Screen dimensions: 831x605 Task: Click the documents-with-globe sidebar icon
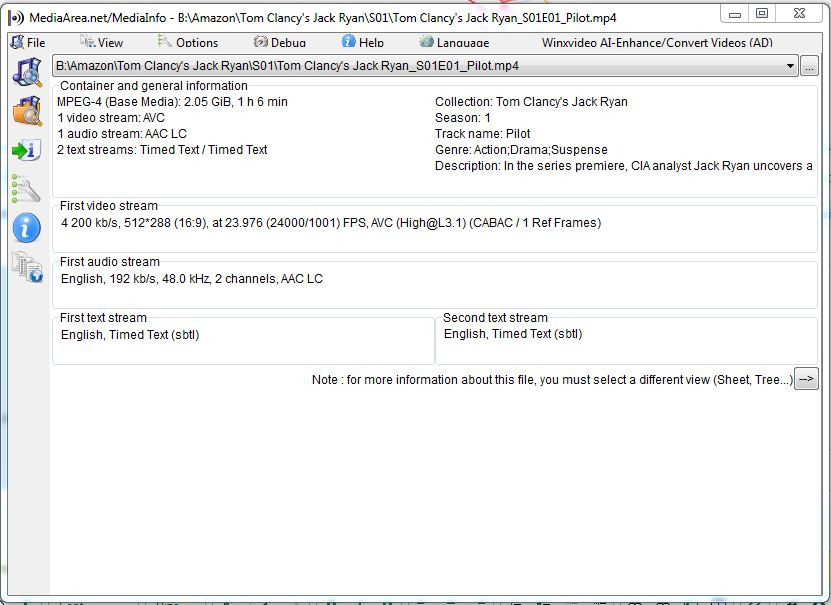pos(26,266)
